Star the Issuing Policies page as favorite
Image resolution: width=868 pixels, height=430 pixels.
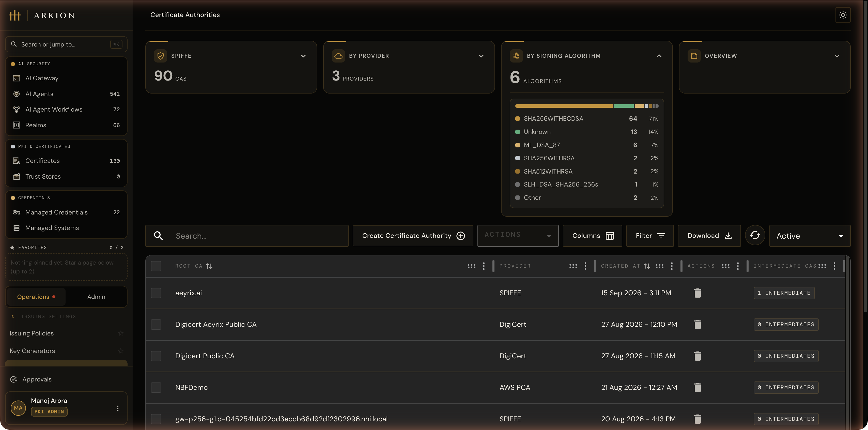pyautogui.click(x=121, y=333)
